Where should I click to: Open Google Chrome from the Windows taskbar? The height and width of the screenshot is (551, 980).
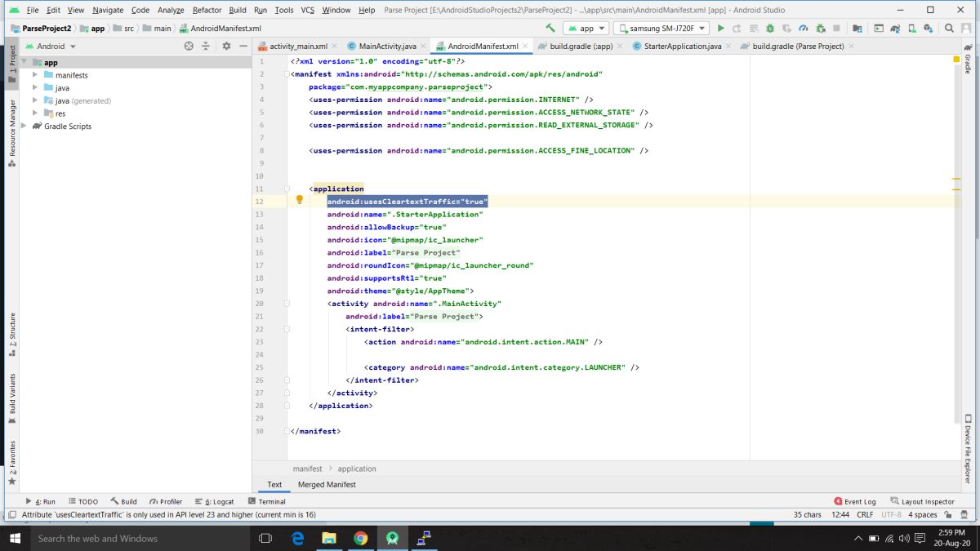[x=360, y=538]
